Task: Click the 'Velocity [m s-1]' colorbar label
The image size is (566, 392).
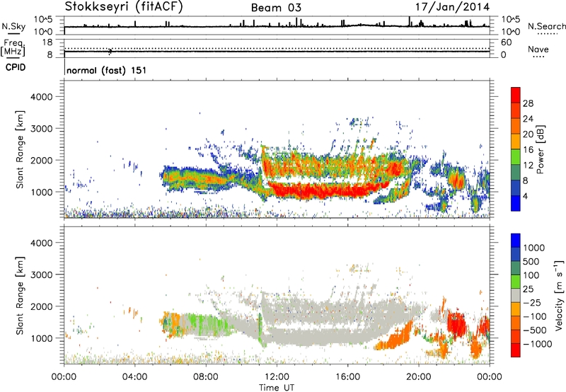Action: click(x=559, y=295)
